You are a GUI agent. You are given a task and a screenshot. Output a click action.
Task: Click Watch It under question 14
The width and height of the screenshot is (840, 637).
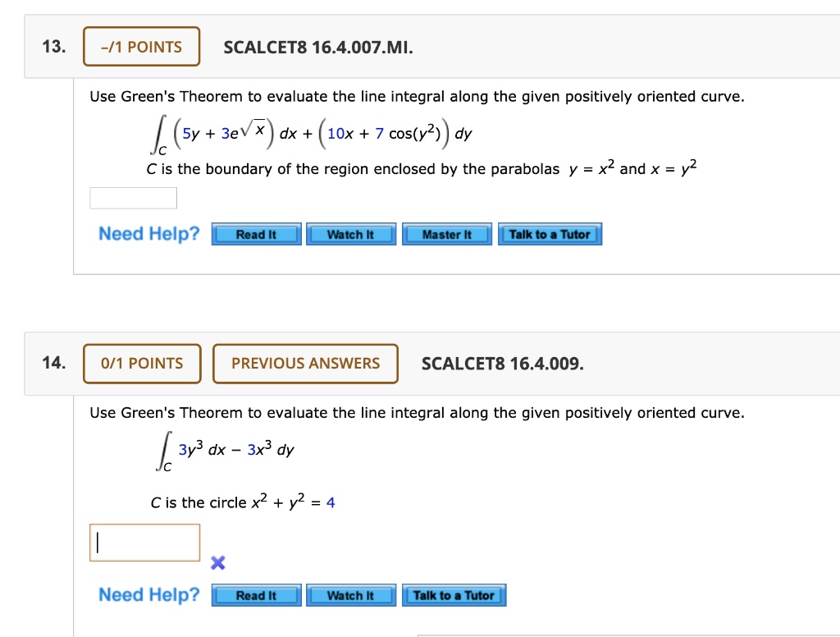[351, 595]
